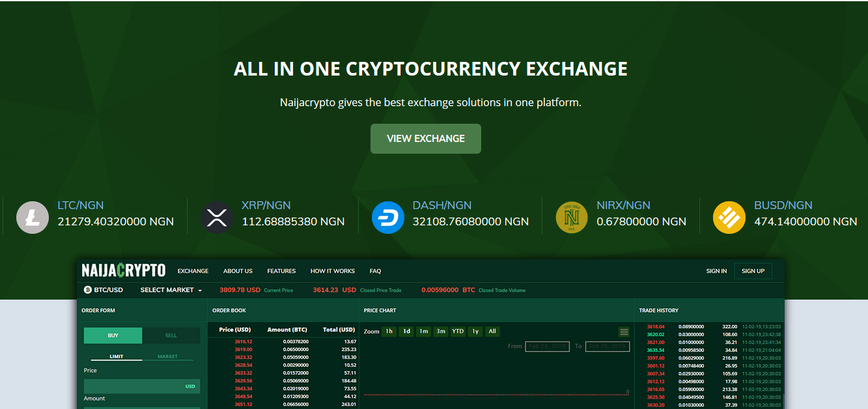Set chart zoom to 1d
Viewport: 868px width, 409px height.
(x=406, y=331)
